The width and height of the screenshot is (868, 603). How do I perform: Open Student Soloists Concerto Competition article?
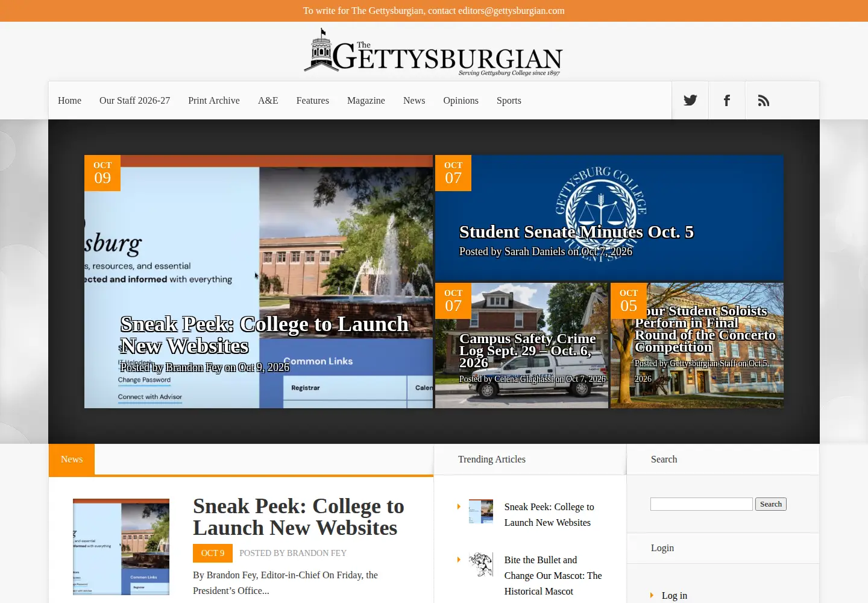[705, 329]
